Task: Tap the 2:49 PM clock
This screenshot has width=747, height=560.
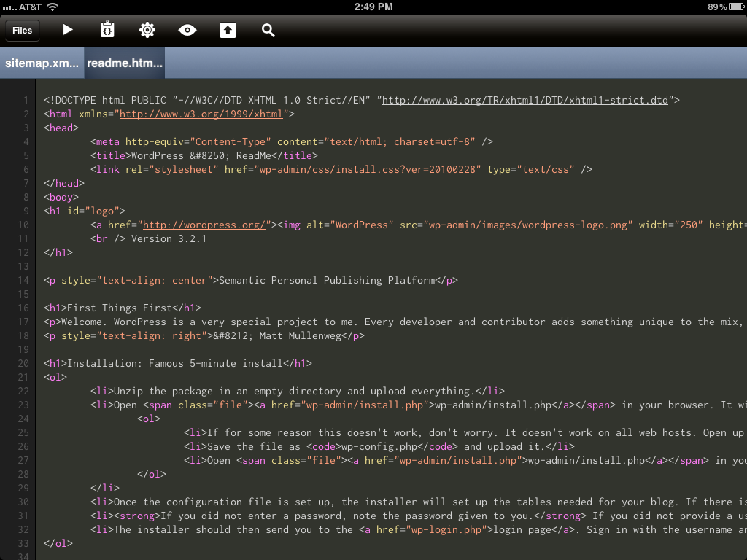Action: click(373, 7)
